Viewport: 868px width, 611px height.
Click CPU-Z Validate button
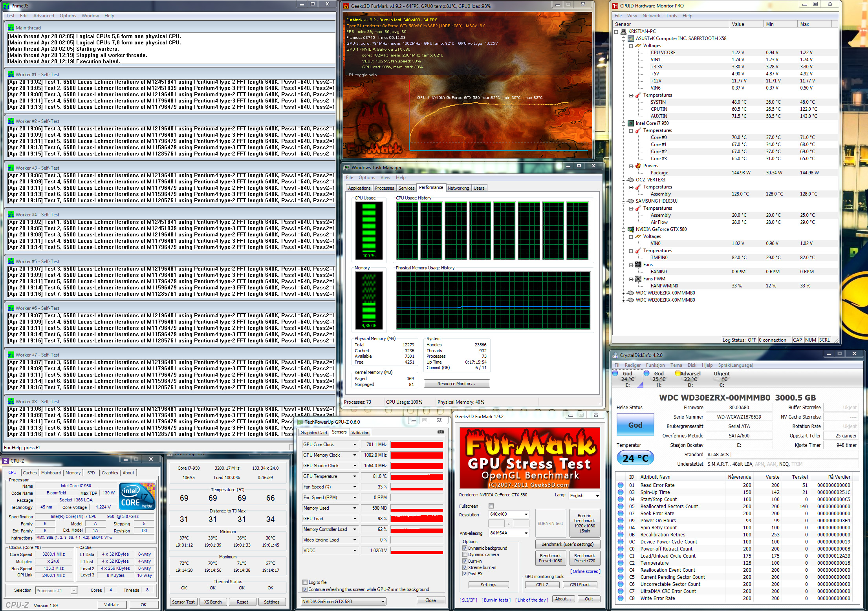[112, 605]
